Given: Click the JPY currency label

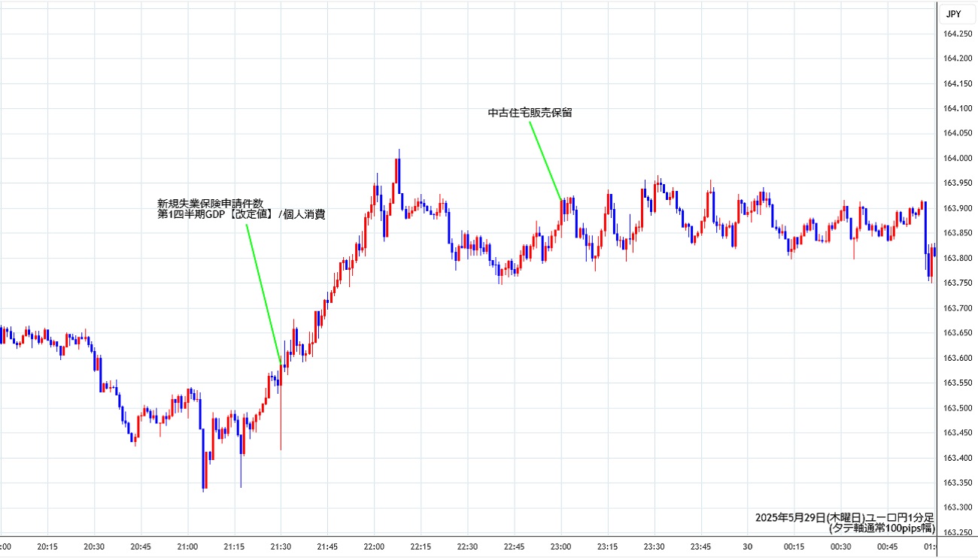Looking at the screenshot, I should [x=953, y=14].
